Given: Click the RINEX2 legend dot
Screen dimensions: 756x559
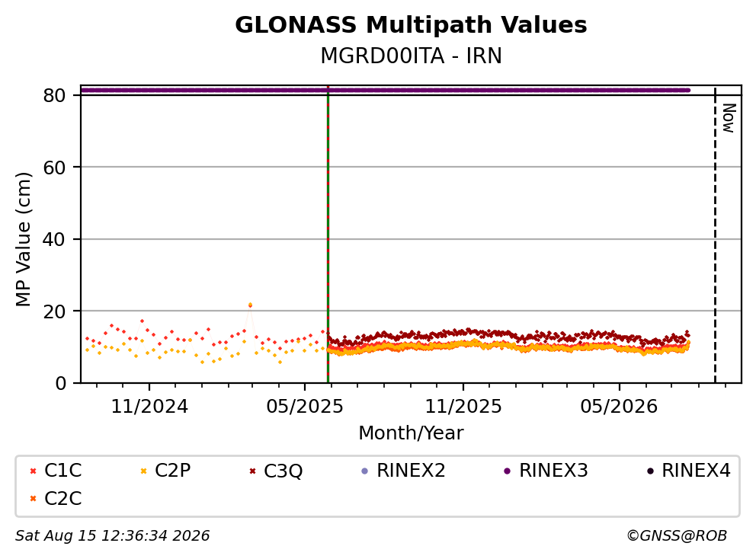Looking at the screenshot, I should coord(364,471).
